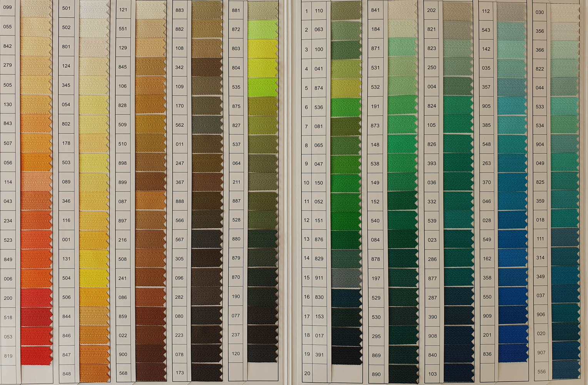This screenshot has width=588, height=385.
Task: Pick the cream swatch labeled 841
Action: 403,10
